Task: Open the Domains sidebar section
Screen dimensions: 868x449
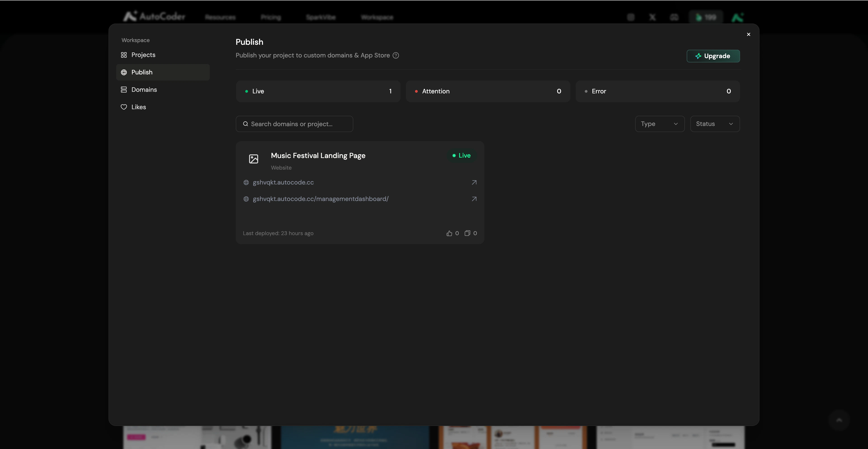Action: (x=144, y=90)
